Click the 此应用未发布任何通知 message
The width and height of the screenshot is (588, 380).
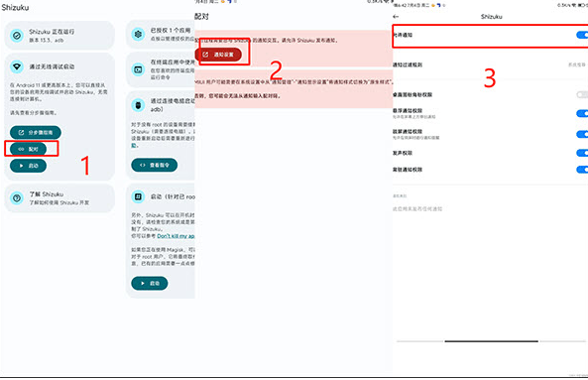(x=417, y=209)
